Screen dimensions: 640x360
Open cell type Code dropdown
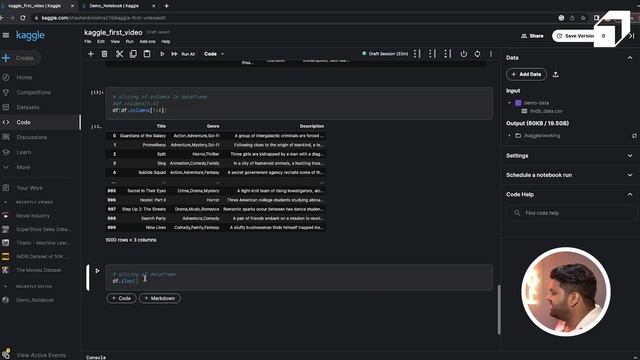click(214, 54)
